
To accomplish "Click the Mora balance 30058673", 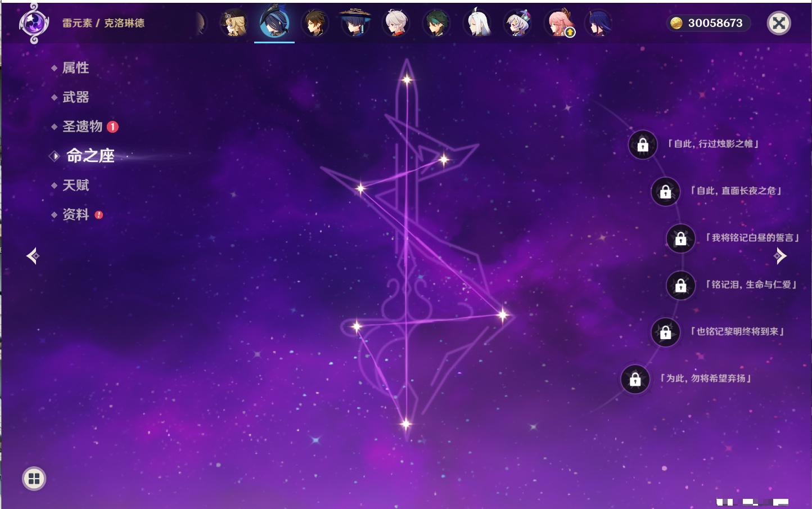I will (715, 23).
